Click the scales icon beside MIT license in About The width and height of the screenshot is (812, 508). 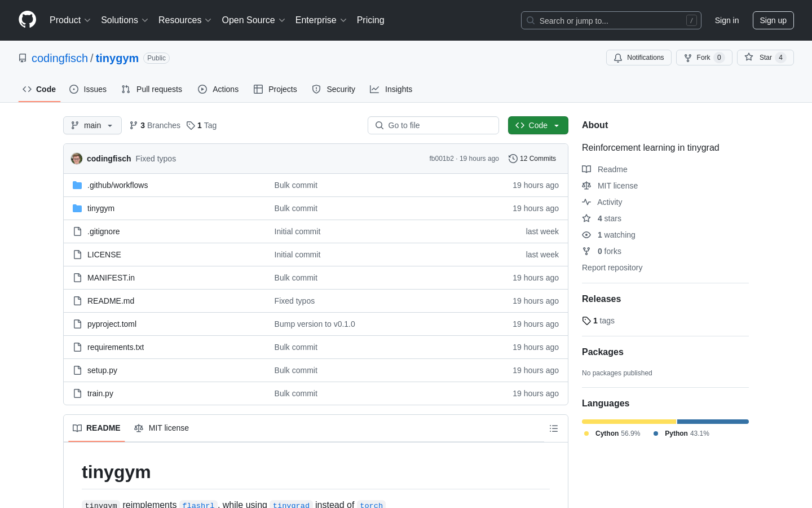pos(586,186)
